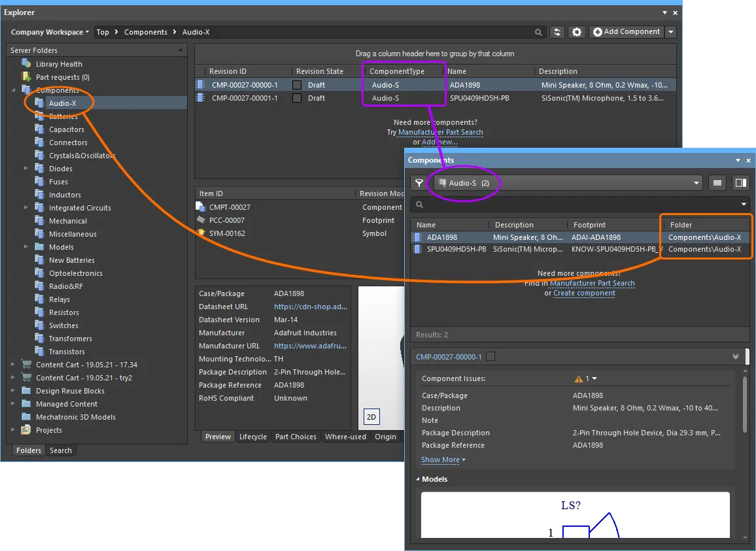Screen dimensions: 756x551
Task: Select the Transistors folder icon
Action: click(x=39, y=351)
